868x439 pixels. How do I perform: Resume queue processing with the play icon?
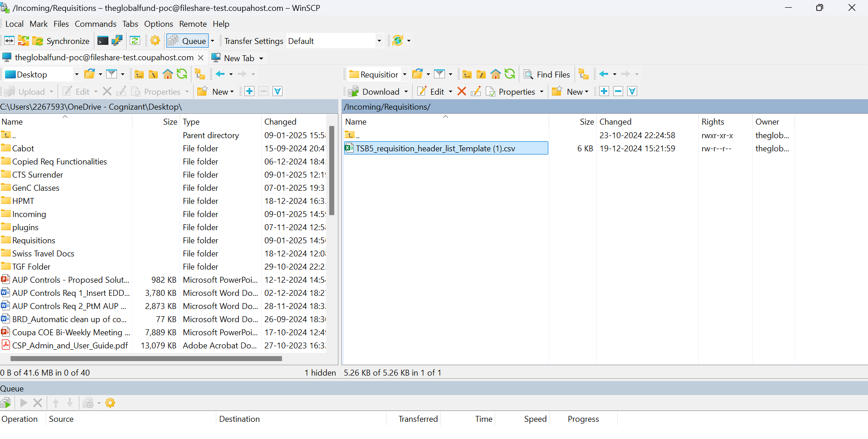tap(23, 402)
